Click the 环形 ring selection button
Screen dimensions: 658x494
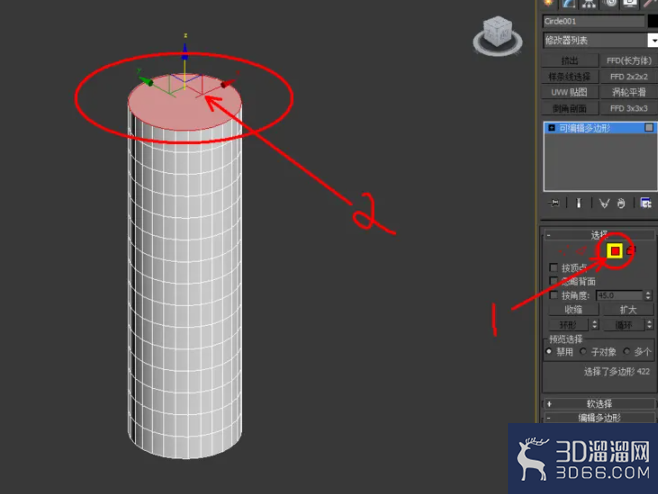569,324
